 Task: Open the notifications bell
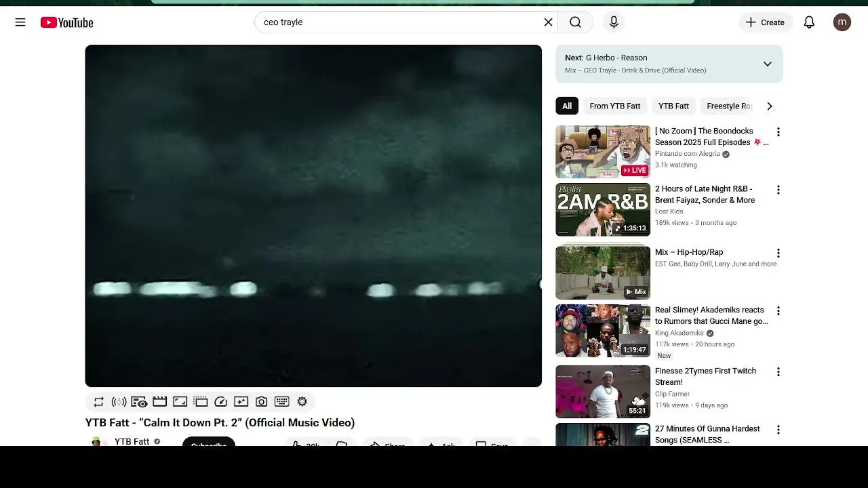tap(809, 22)
